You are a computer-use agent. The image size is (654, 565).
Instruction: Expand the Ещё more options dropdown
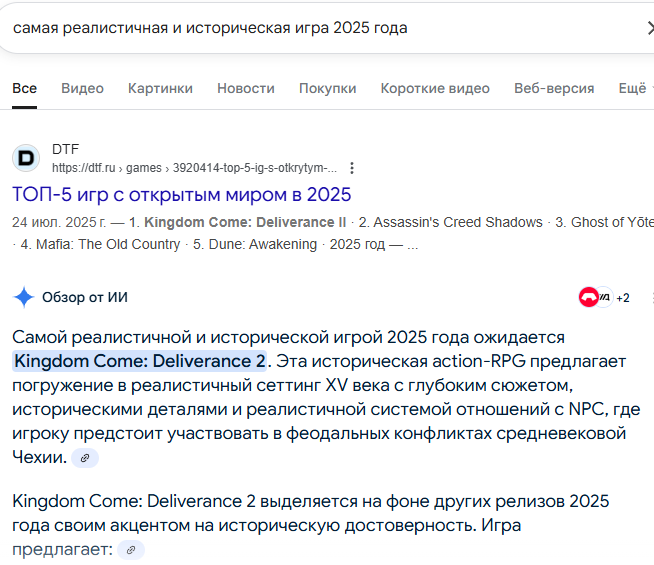coord(635,88)
